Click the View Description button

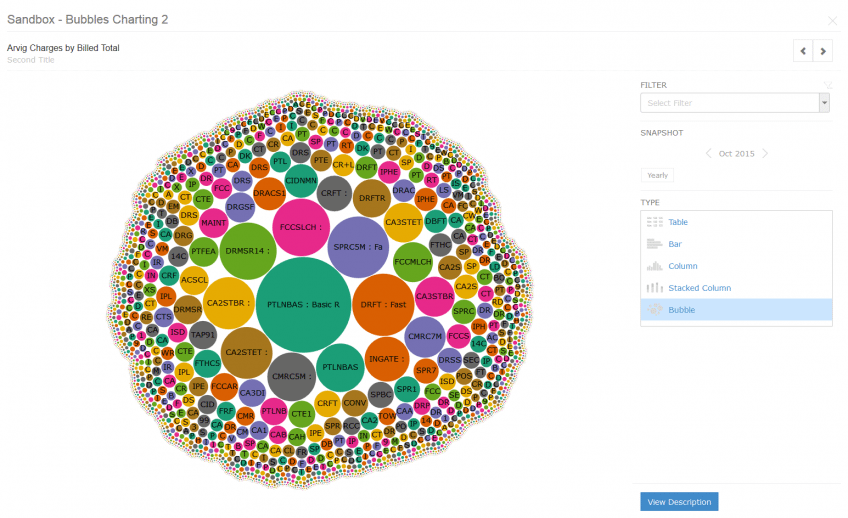[x=679, y=502]
